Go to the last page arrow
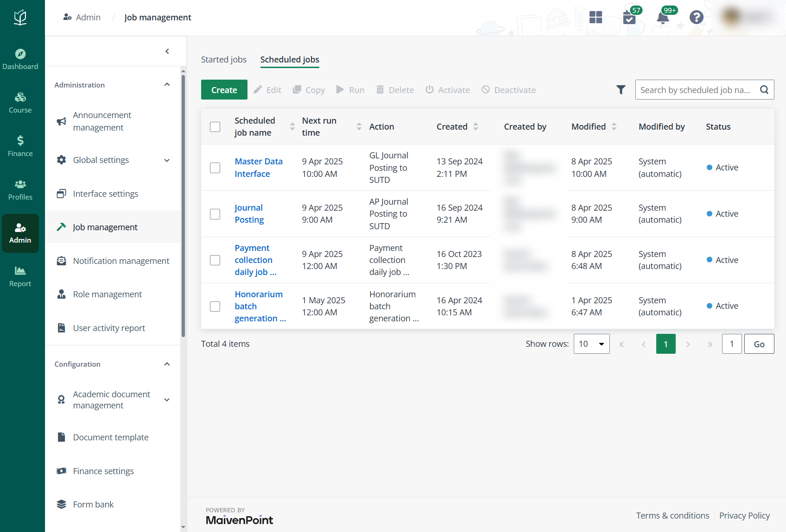The height and width of the screenshot is (532, 786). [x=710, y=344]
